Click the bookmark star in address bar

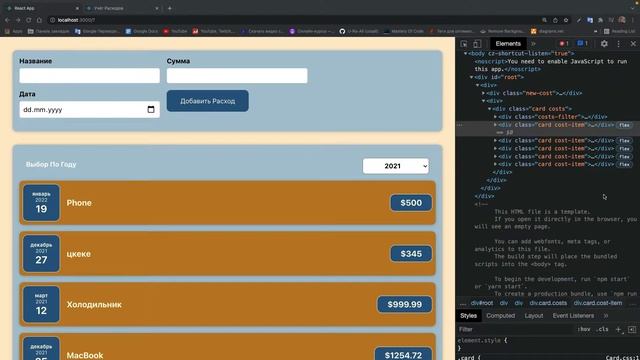[x=566, y=20]
